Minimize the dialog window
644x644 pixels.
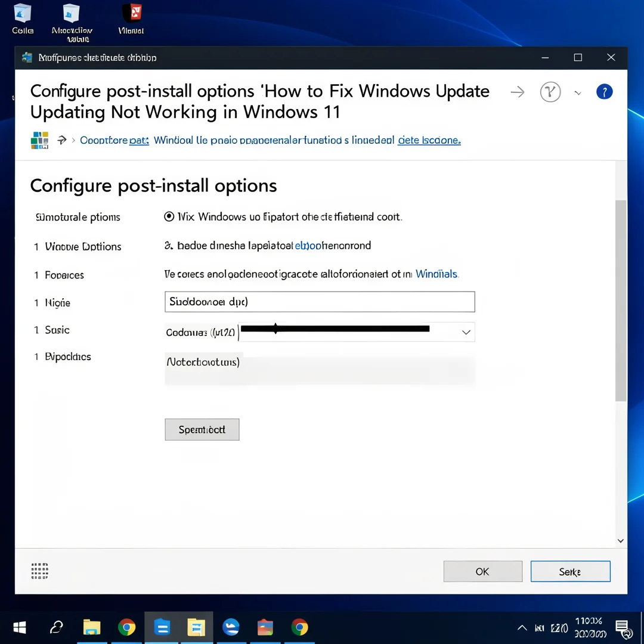[x=545, y=57]
